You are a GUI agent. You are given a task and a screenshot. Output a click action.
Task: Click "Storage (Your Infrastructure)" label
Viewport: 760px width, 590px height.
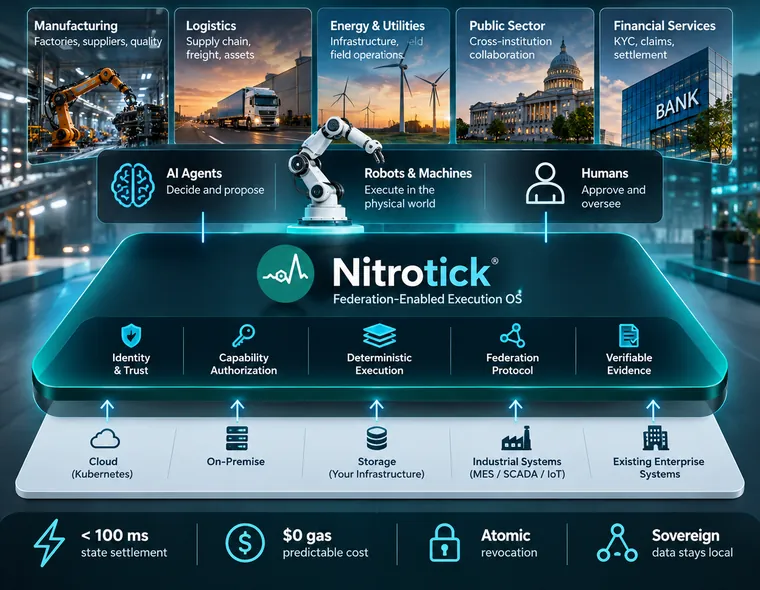377,468
